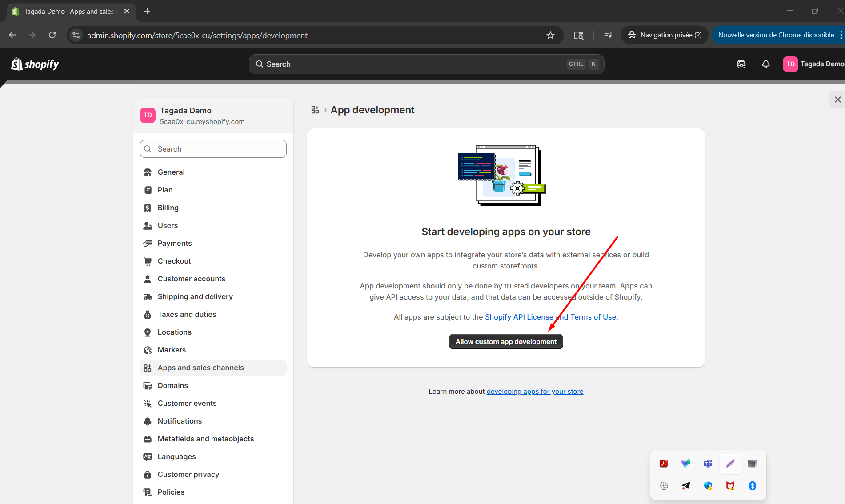Open the feather quill app in tray popup
This screenshot has width=845, height=504.
pyautogui.click(x=730, y=464)
